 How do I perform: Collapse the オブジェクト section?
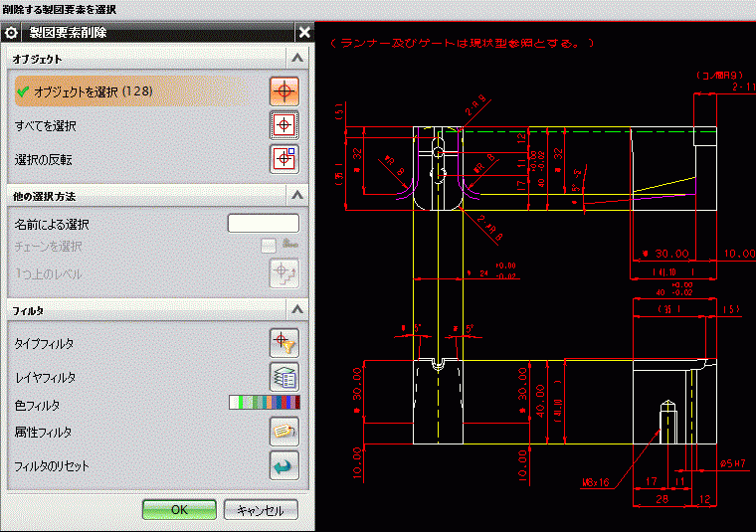[x=297, y=59]
